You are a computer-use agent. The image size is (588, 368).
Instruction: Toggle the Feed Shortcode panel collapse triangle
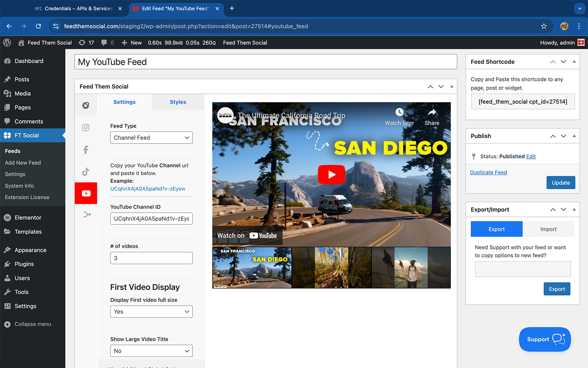[574, 62]
